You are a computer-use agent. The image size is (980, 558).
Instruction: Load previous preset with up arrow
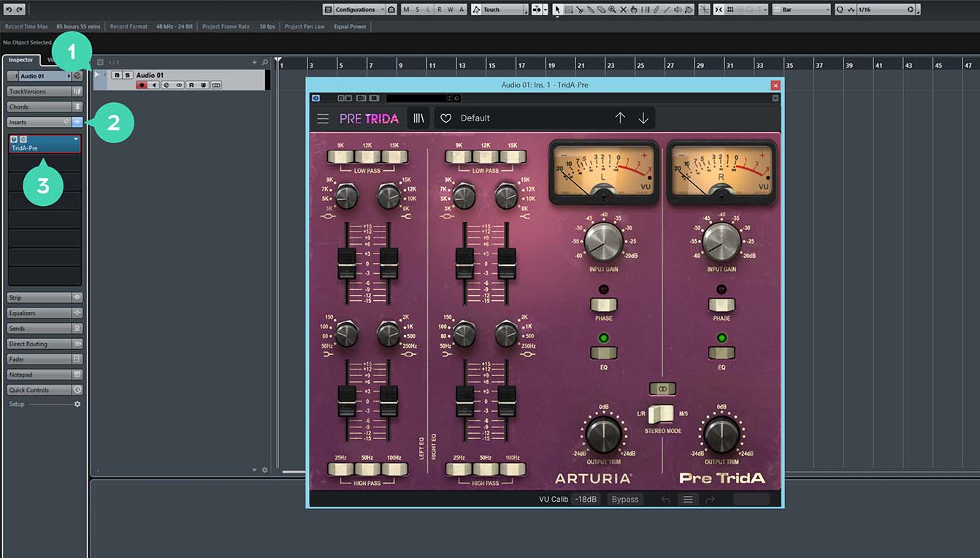620,118
